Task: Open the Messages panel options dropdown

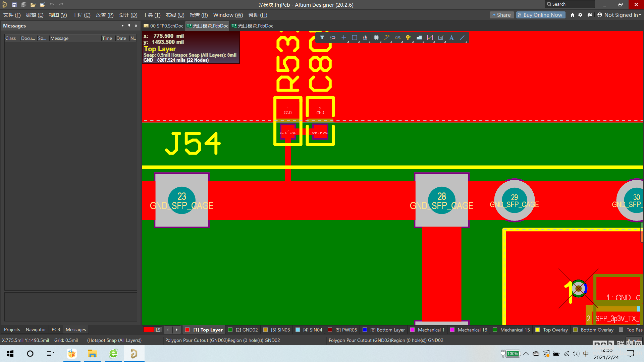Action: [x=122, y=25]
